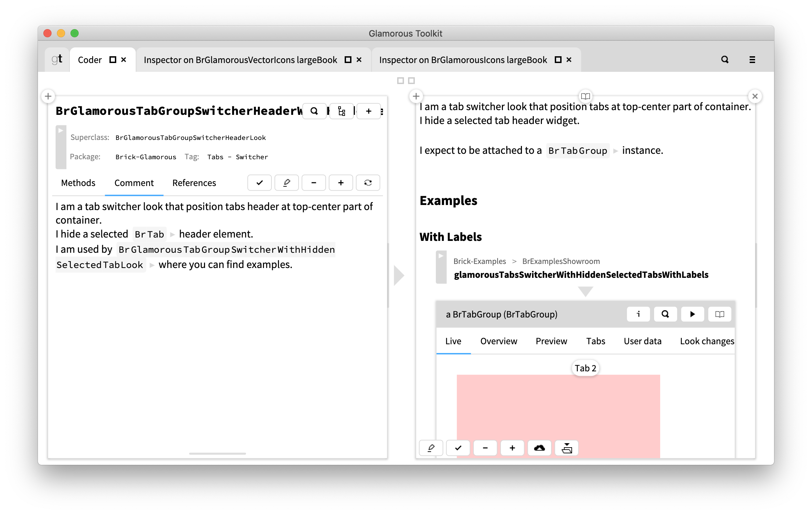The width and height of the screenshot is (812, 515).
Task: Close the right pane with X
Action: [x=755, y=96]
